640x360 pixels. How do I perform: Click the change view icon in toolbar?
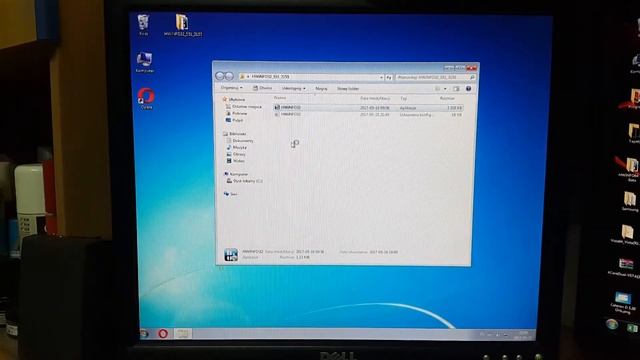click(x=438, y=89)
